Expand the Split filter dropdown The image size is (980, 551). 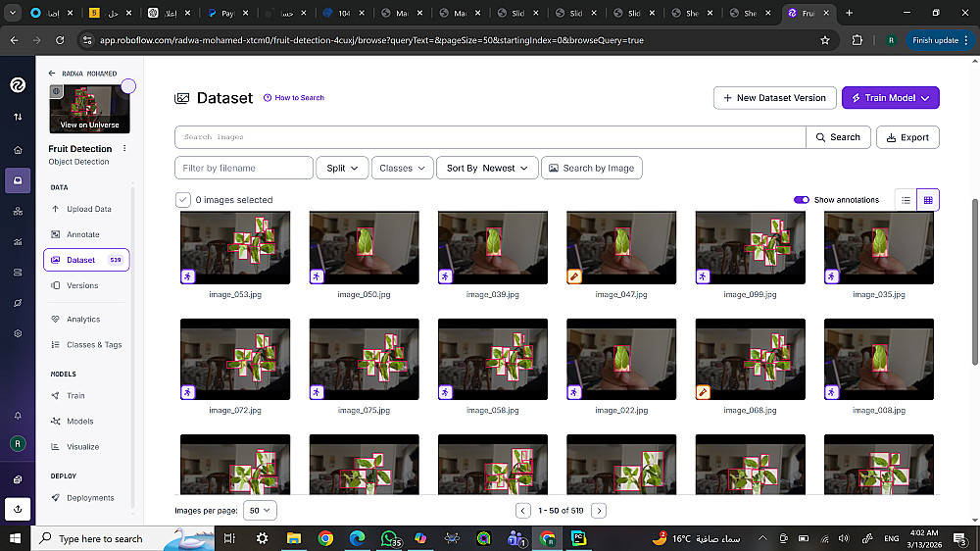point(342,168)
